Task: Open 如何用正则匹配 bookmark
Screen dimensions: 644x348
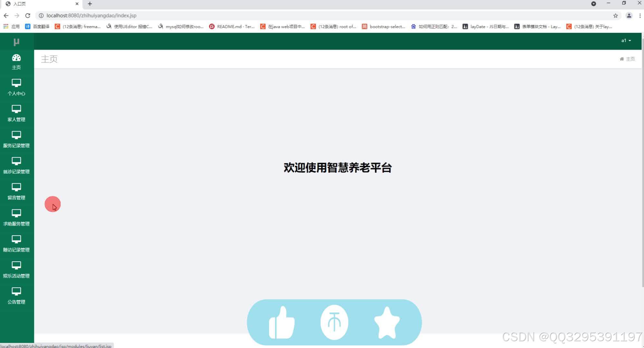Action: pyautogui.click(x=434, y=26)
